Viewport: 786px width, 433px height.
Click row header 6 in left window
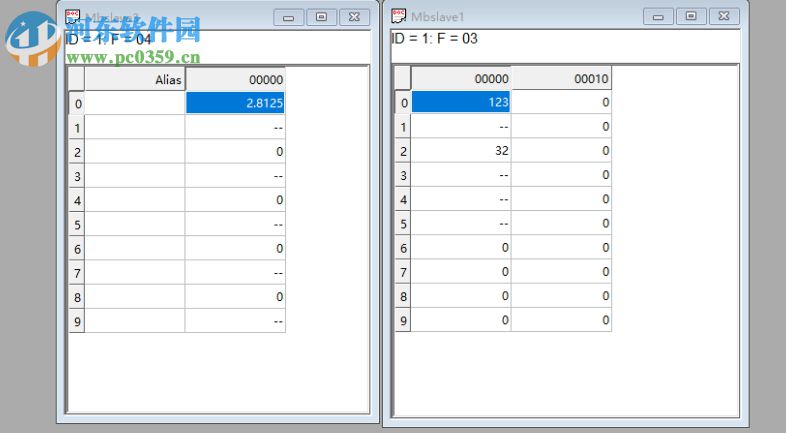77,249
